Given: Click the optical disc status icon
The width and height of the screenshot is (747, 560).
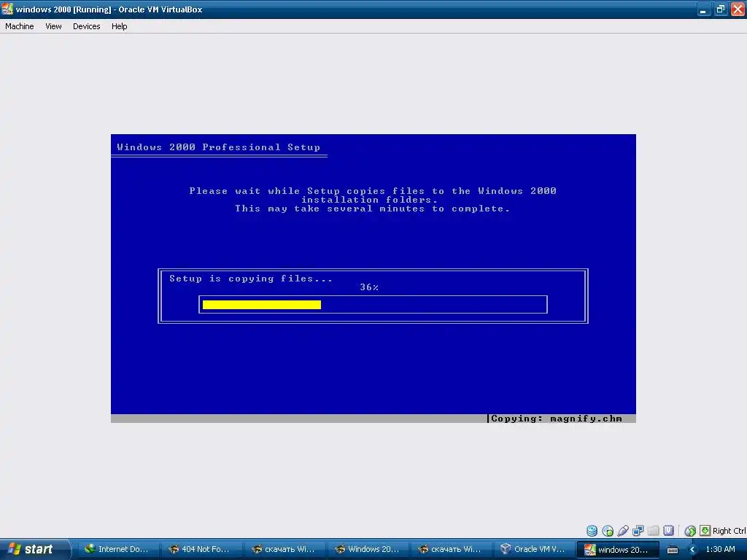Looking at the screenshot, I should point(608,531).
